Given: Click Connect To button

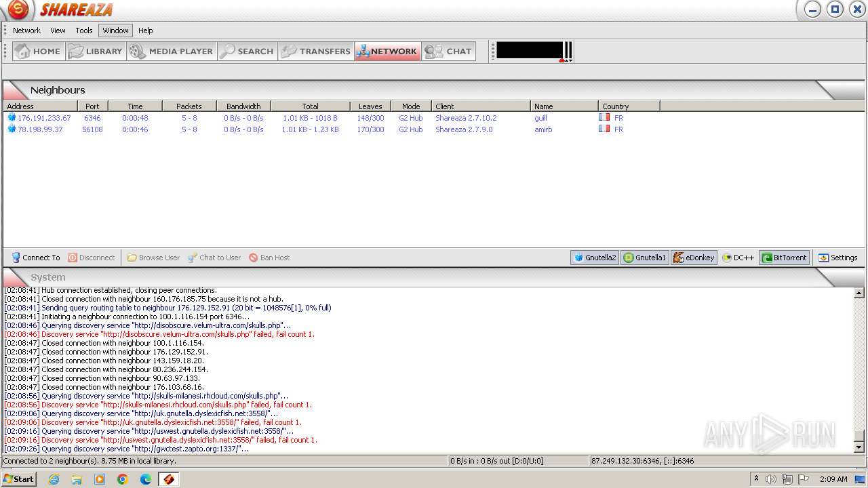Looking at the screenshot, I should pyautogui.click(x=36, y=258).
